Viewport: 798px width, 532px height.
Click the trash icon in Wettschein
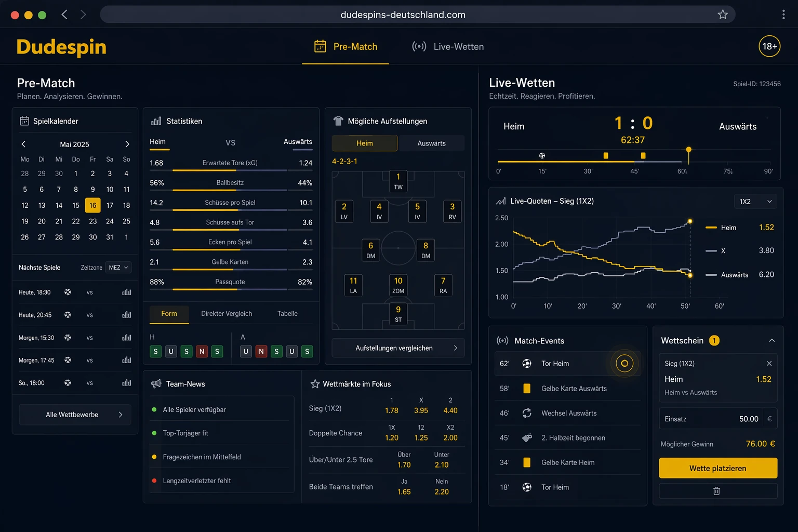click(x=716, y=491)
